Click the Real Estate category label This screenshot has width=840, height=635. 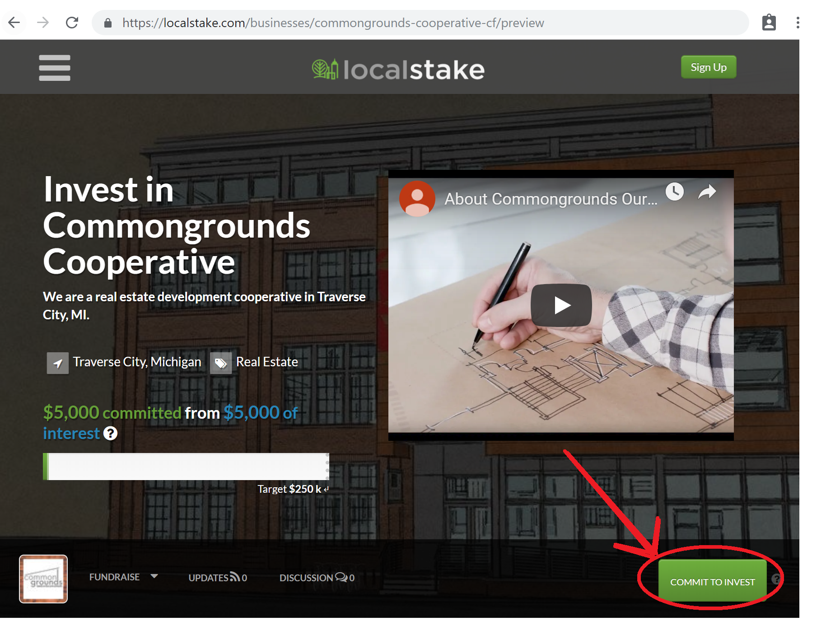(x=267, y=362)
